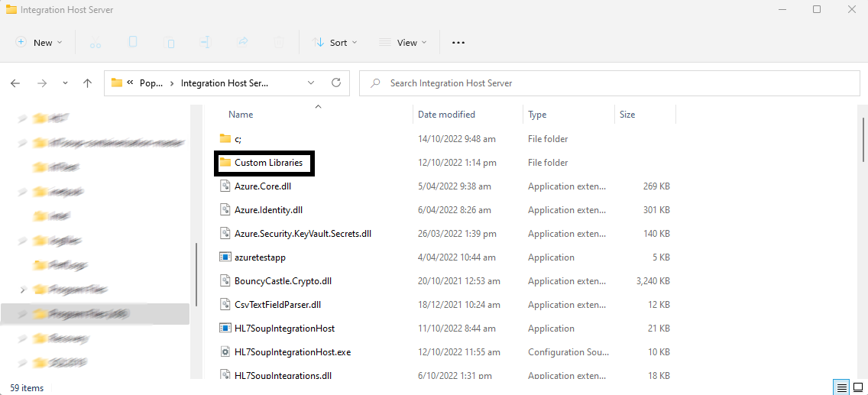Expand the address bar history dropdown
Image resolution: width=868 pixels, height=395 pixels.
[310, 83]
